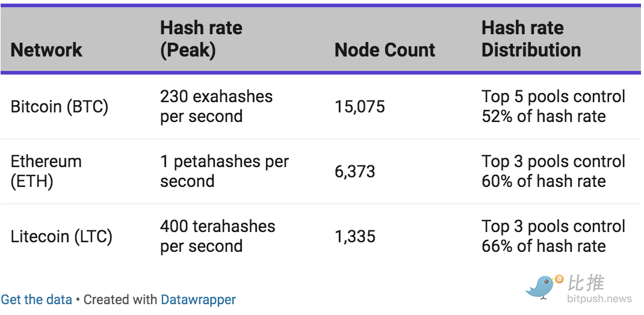Click the orange bitcoin coin icon

pos(559,280)
